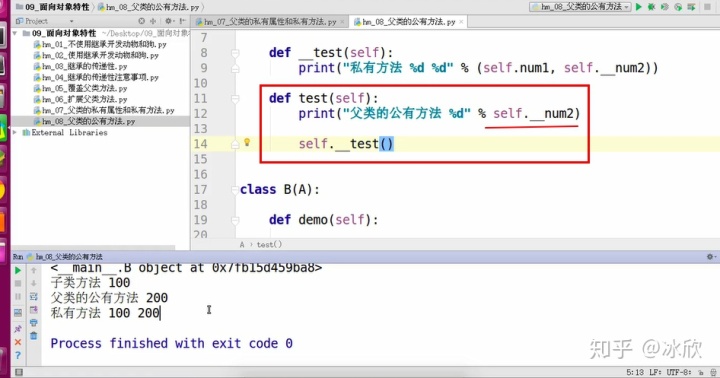Click the Stop square in Run panel
The width and height of the screenshot is (720, 378).
click(18, 283)
